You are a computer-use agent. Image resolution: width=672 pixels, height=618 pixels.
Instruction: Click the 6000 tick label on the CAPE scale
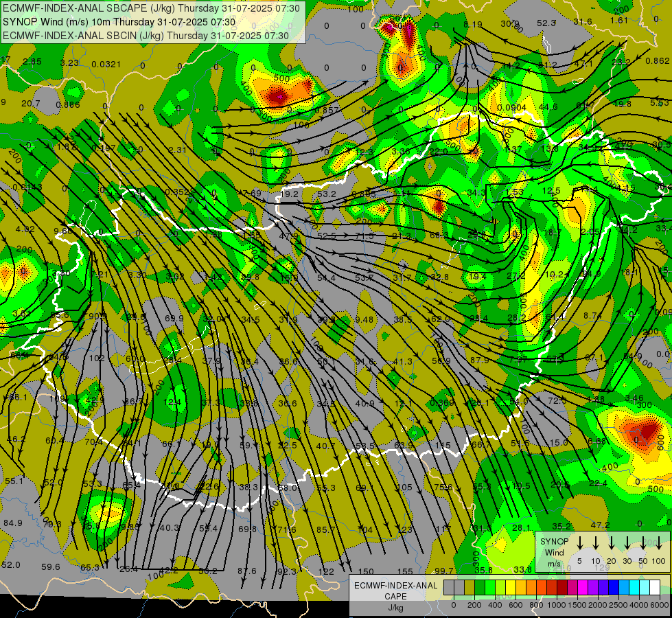pos(660,605)
